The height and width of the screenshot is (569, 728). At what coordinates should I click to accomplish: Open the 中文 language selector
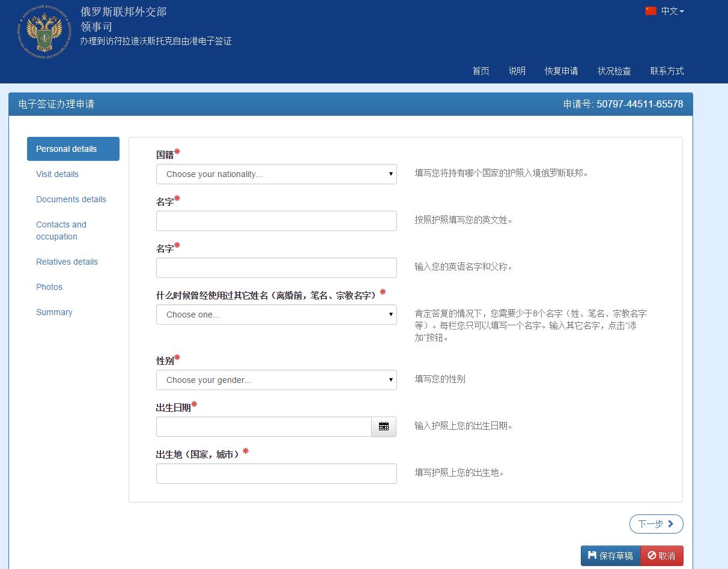(665, 10)
